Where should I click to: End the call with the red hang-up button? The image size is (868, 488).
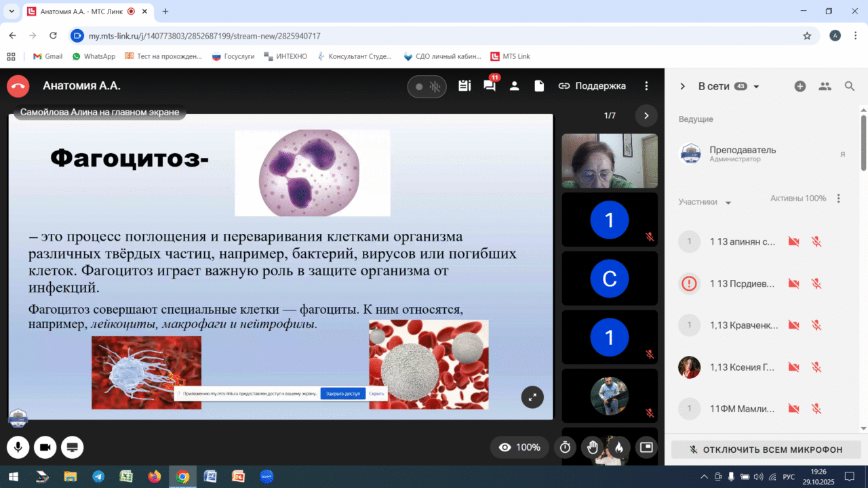click(x=18, y=86)
